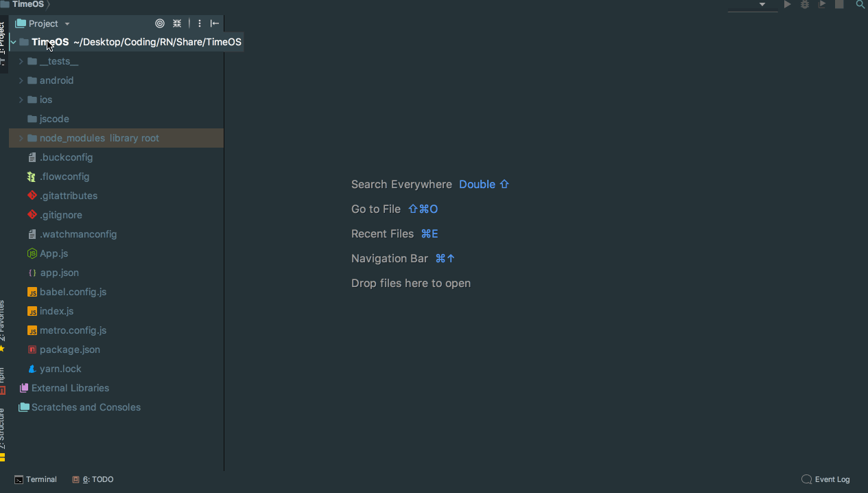Select the App.js file
This screenshot has height=493, width=868.
(x=54, y=253)
